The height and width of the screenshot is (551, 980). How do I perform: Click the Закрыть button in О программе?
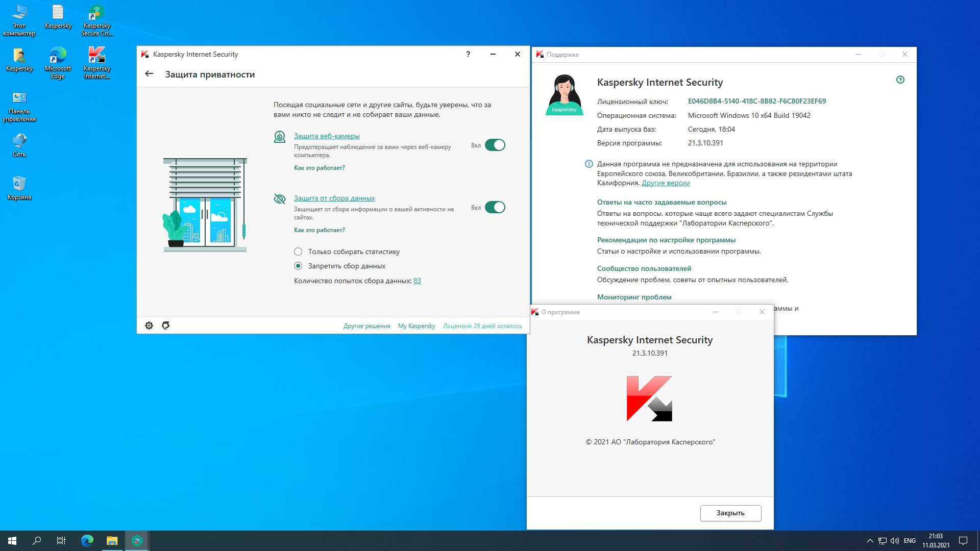coord(730,513)
